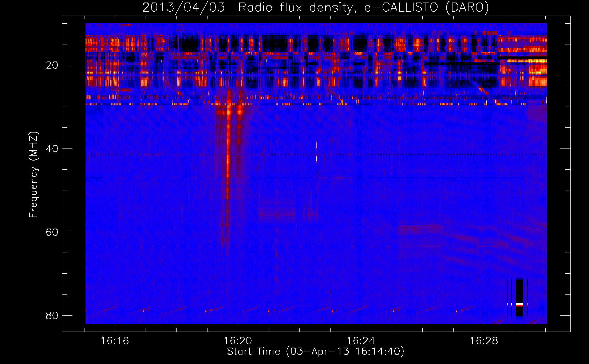589x364 pixels.
Task: Click the plot title '2013/04/03 Radio flux density, e-CALLISTO (DARO)'
Action: (x=315, y=7)
